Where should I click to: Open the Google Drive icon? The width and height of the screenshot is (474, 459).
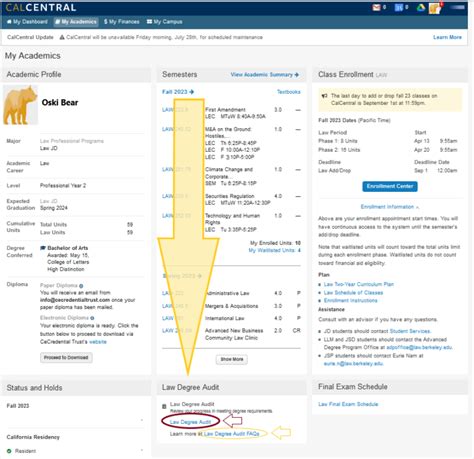point(421,7)
